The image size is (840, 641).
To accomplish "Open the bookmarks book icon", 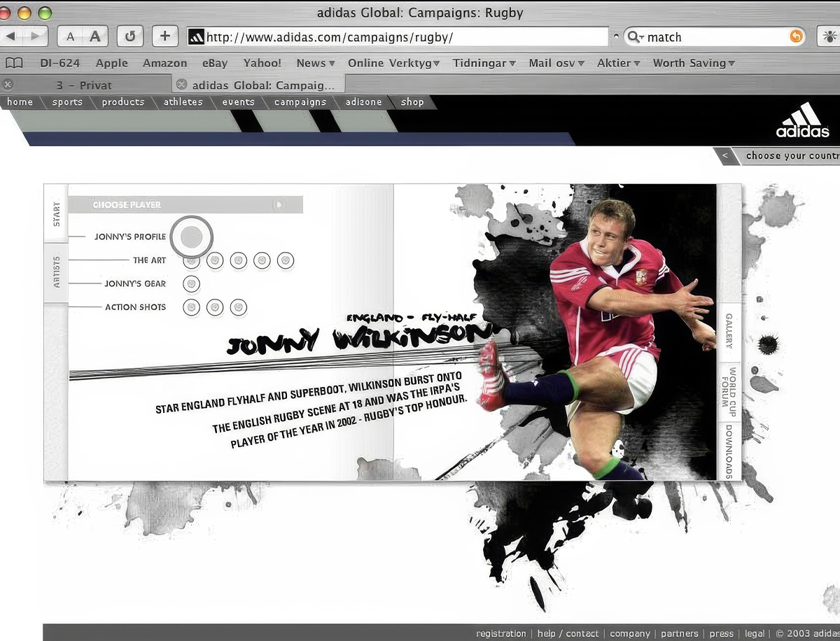I will 13,63.
